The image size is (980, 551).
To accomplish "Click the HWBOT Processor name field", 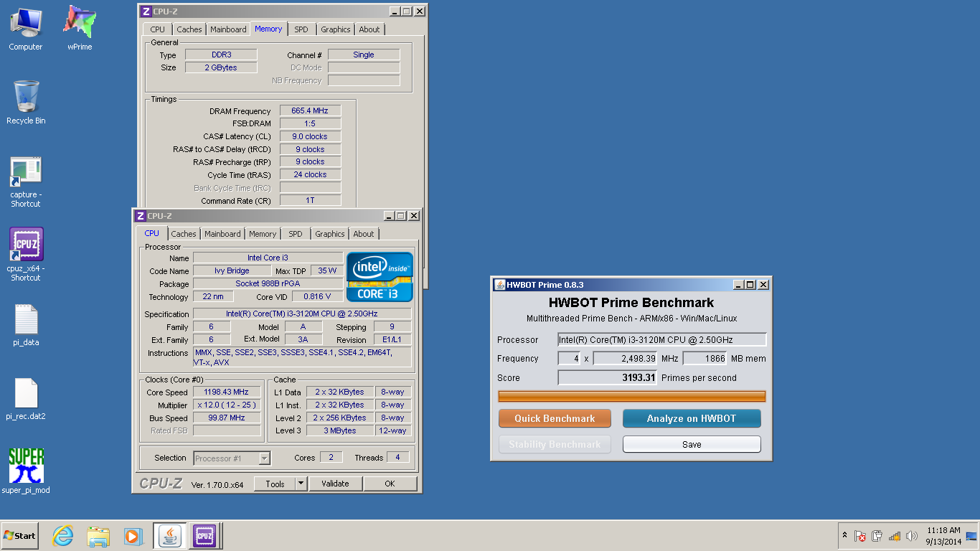I will point(662,339).
